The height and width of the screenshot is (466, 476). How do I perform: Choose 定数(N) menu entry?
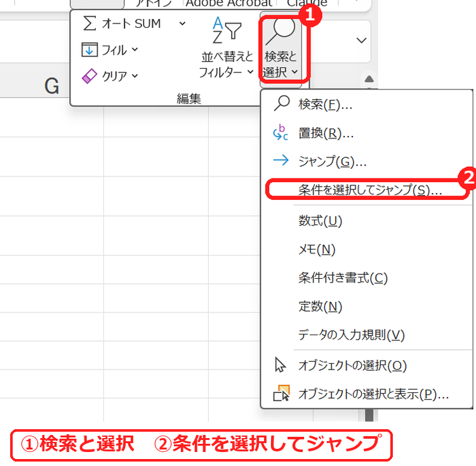point(366,306)
